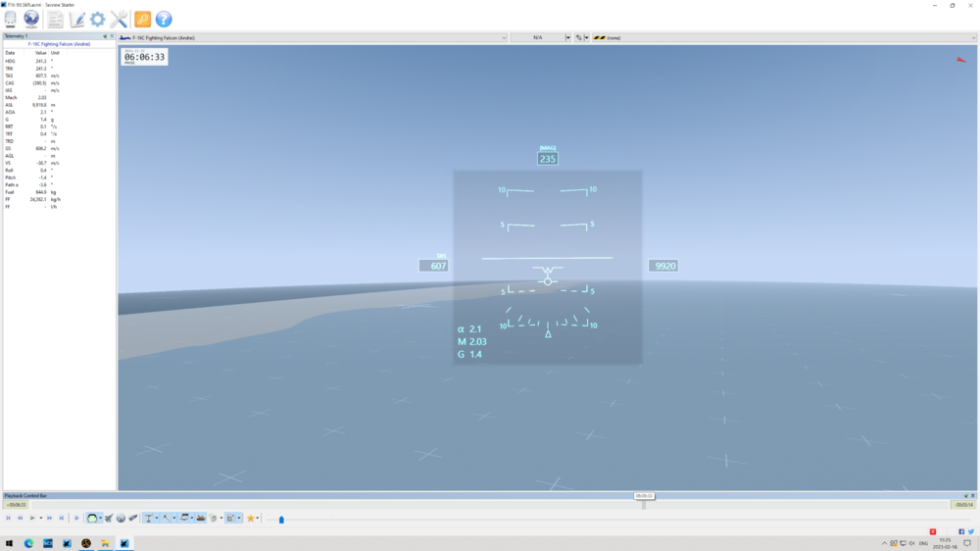Image resolution: width=980 pixels, height=551 pixels.
Task: Toggle the display layer button
Action: (184, 518)
